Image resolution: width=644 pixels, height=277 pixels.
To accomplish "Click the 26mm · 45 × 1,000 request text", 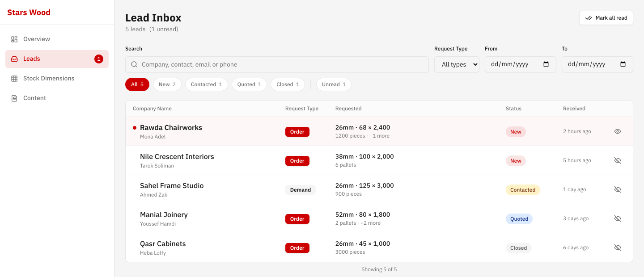I will [x=363, y=244].
